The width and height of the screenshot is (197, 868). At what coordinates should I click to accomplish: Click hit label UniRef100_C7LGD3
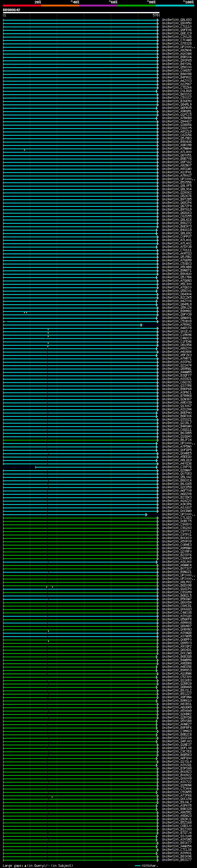click(177, 518)
